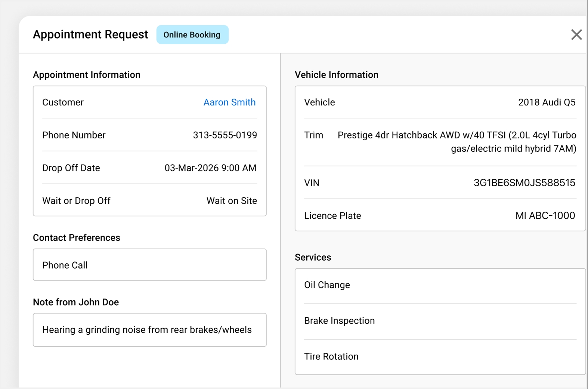Open customer Aaron Smith's profile link

(229, 102)
